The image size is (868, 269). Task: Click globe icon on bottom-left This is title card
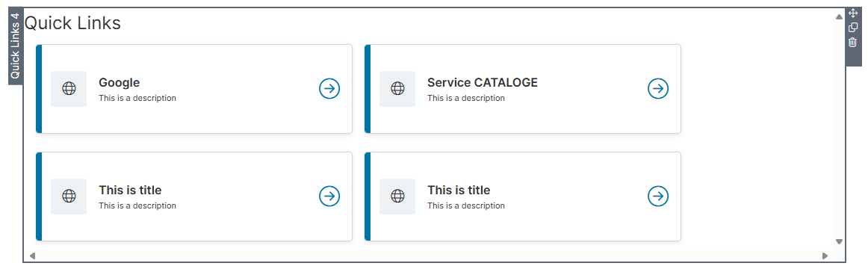(69, 196)
